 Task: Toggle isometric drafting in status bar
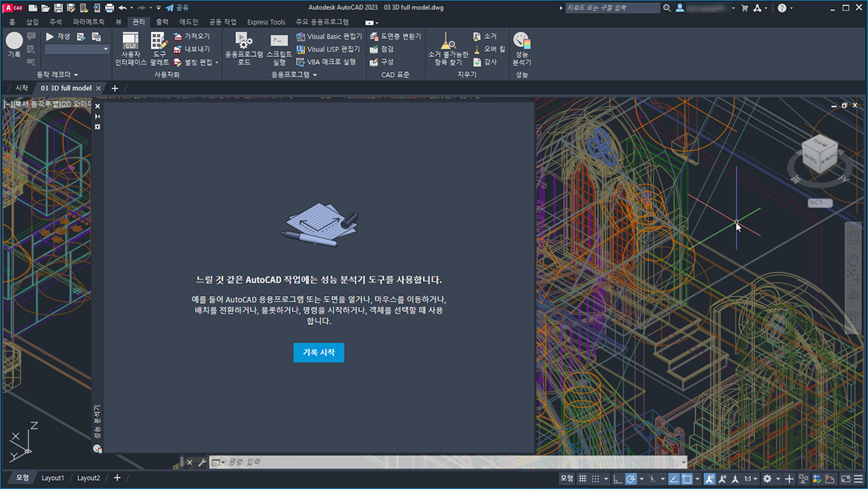tap(652, 478)
